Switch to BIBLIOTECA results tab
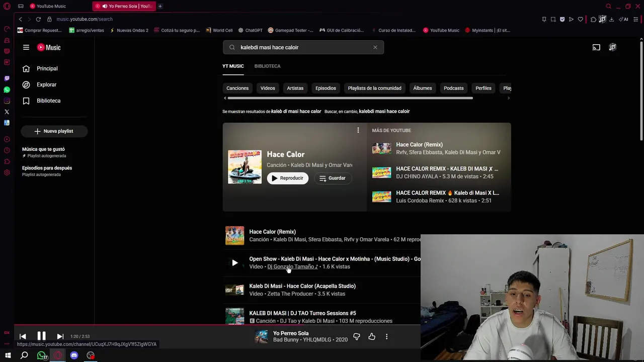644x362 pixels. tap(267, 66)
